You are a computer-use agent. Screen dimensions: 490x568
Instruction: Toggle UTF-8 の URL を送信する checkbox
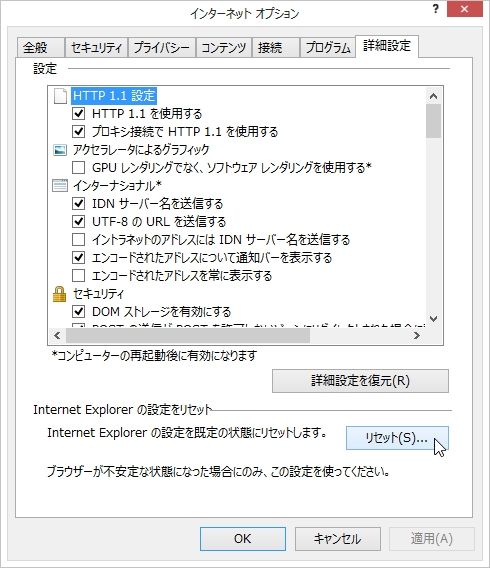click(79, 221)
